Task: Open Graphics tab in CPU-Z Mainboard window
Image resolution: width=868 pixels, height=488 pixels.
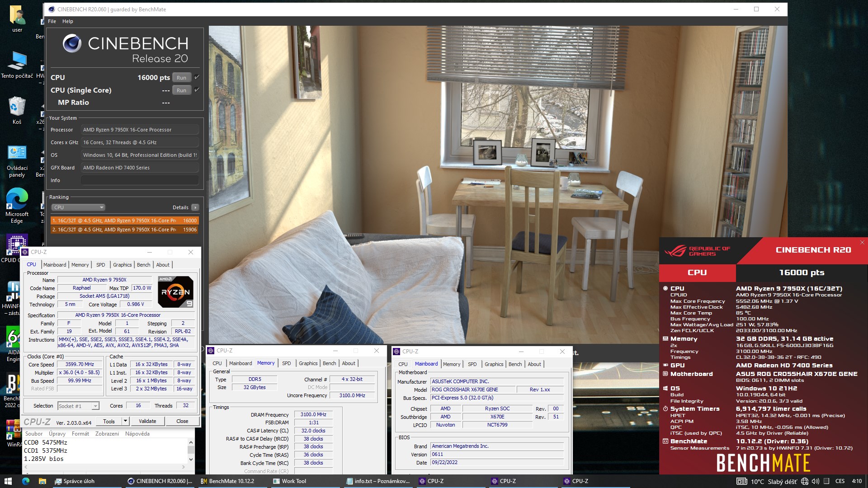Action: 494,364
